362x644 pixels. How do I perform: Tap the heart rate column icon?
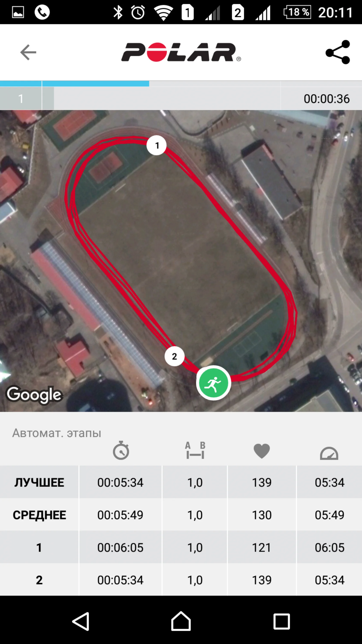(262, 451)
